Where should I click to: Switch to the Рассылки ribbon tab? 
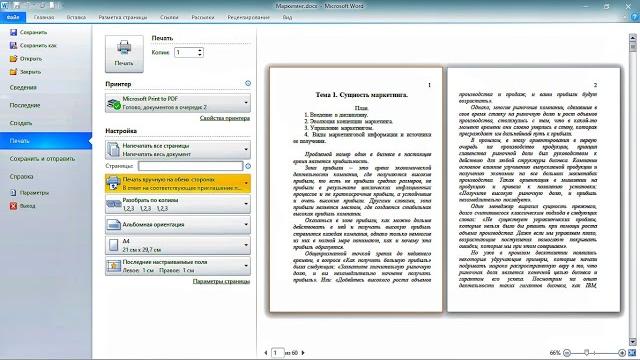[203, 17]
